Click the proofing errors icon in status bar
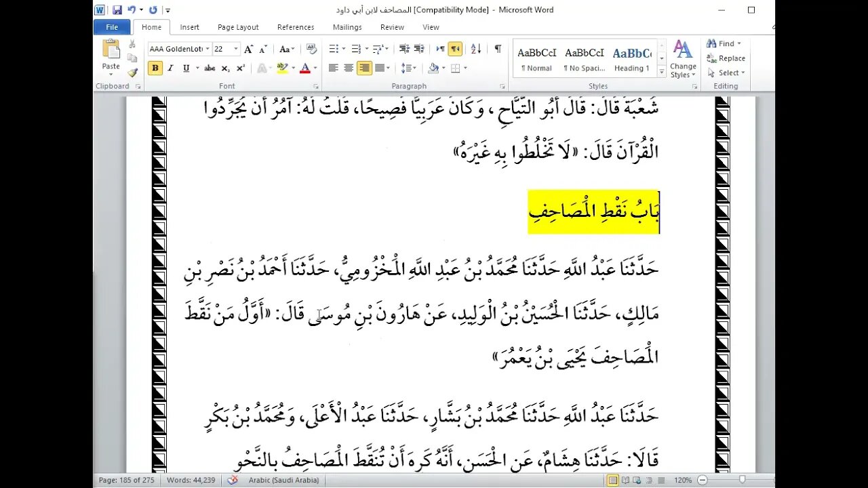This screenshot has height=488, width=868. pyautogui.click(x=233, y=480)
